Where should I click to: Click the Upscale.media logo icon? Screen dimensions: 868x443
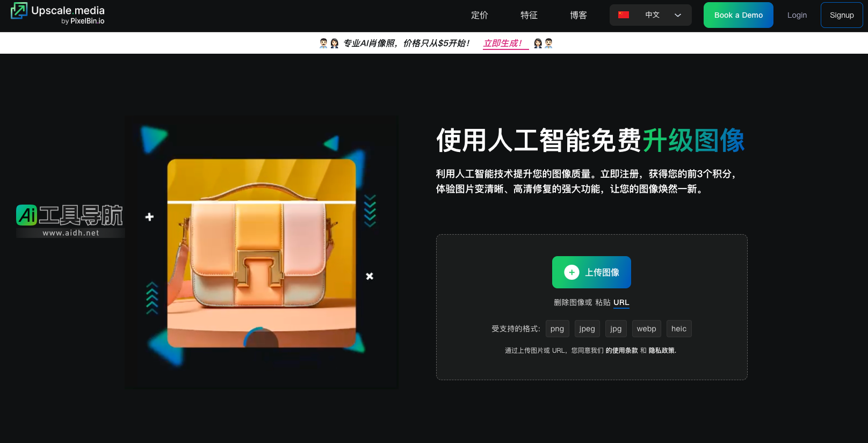19,11
